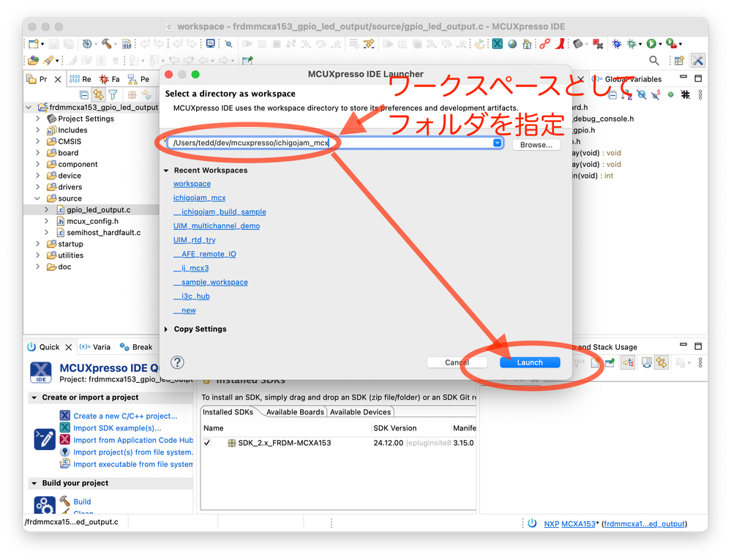The height and width of the screenshot is (560, 731).
Task: Open the workspace path dropdown arrow
Action: pyautogui.click(x=497, y=143)
